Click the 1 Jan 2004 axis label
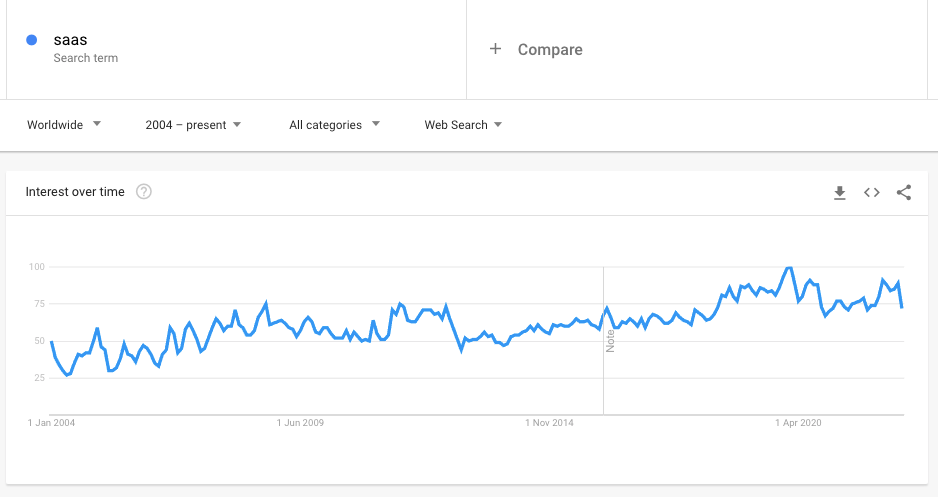Image resolution: width=938 pixels, height=497 pixels. [x=51, y=423]
